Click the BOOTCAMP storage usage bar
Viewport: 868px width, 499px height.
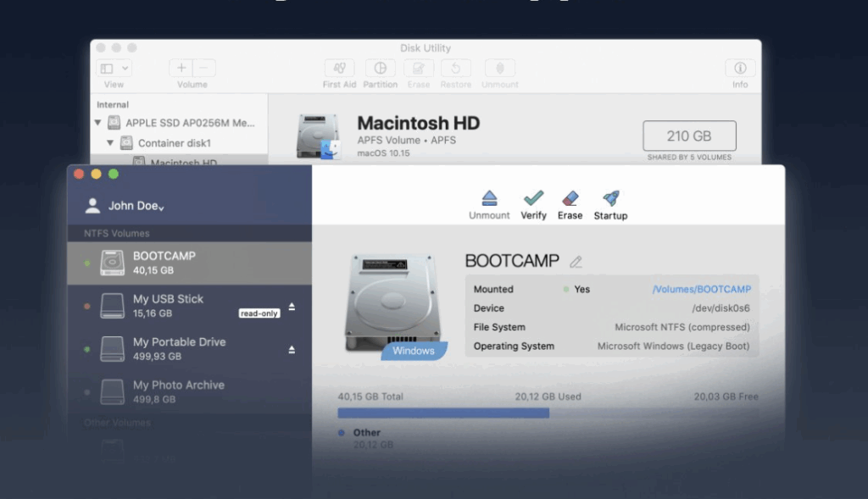(x=548, y=413)
